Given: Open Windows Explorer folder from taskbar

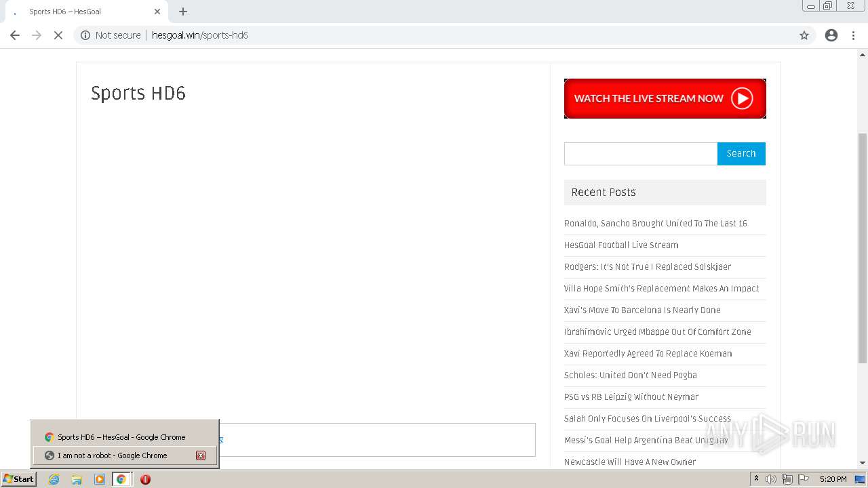Looking at the screenshot, I should click(77, 479).
